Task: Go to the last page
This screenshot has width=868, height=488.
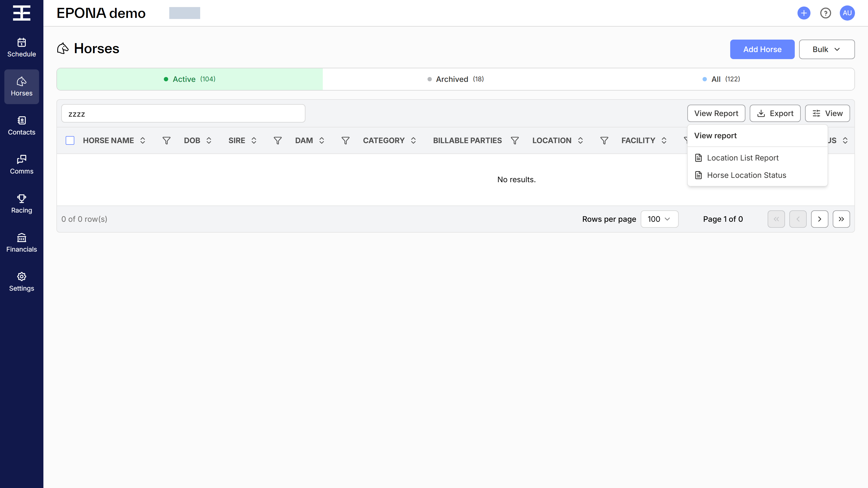Action: pos(841,219)
